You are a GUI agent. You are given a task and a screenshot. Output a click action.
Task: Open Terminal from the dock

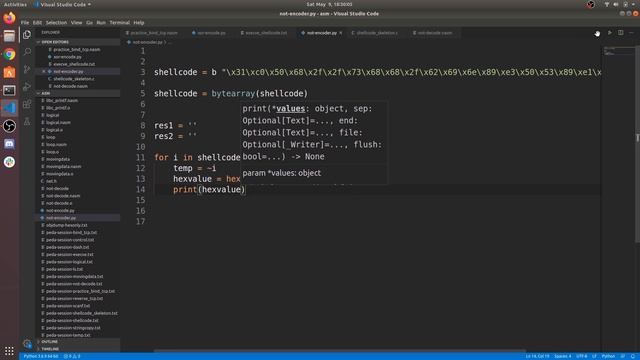click(x=9, y=90)
